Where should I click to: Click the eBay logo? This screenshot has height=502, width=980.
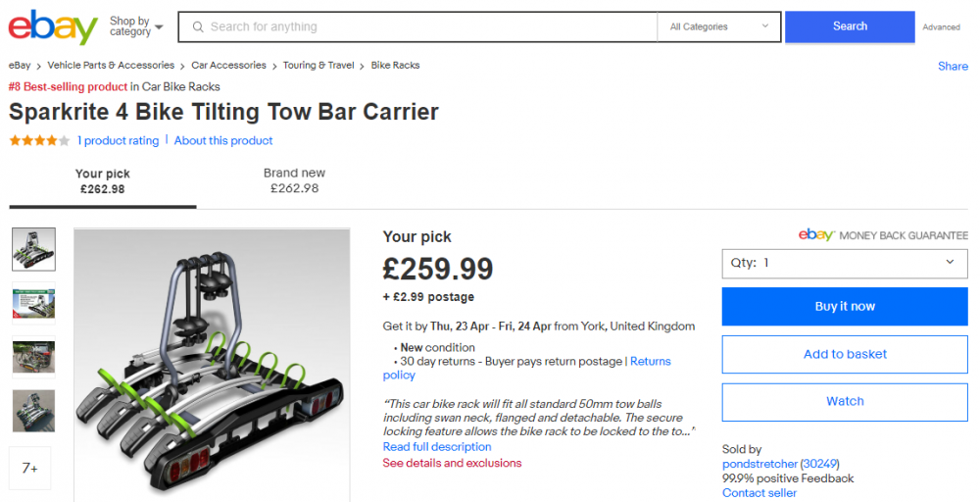pyautogui.click(x=53, y=26)
